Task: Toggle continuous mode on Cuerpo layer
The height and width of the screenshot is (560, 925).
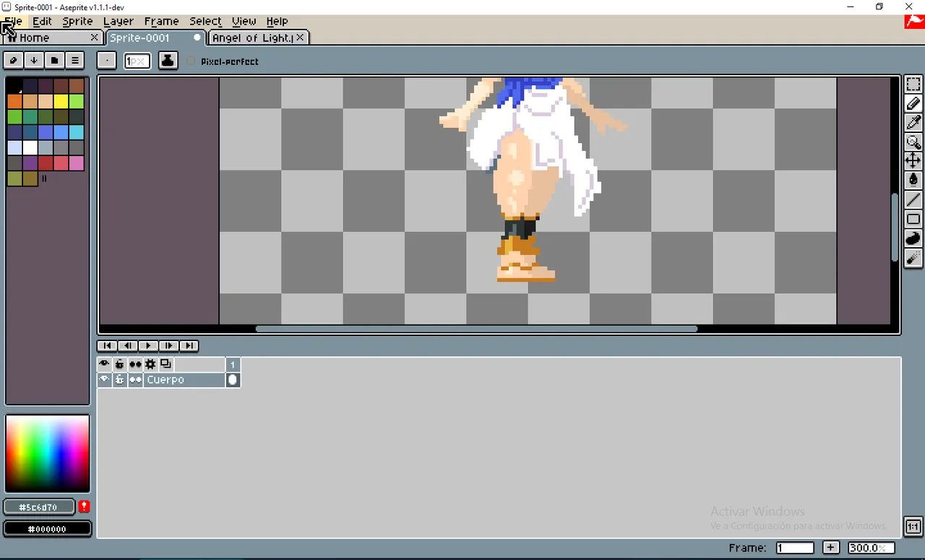Action: click(135, 379)
